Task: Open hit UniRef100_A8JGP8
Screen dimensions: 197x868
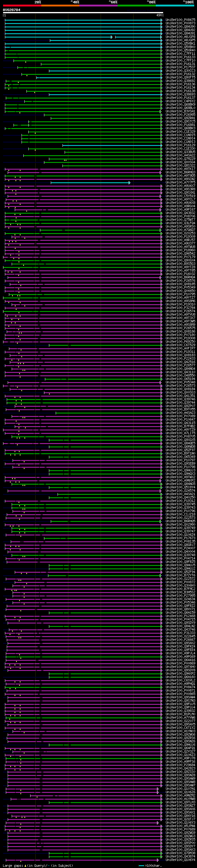Action: point(180,37)
